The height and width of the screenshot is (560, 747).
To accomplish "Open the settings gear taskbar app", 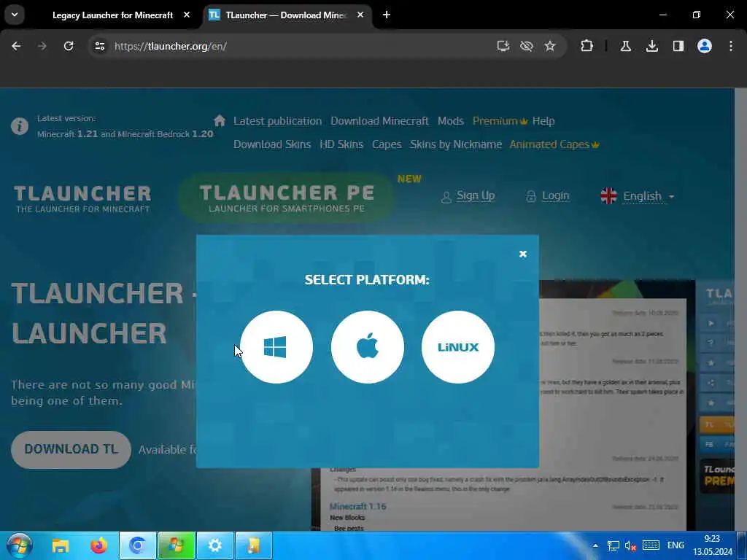I will tap(215, 545).
